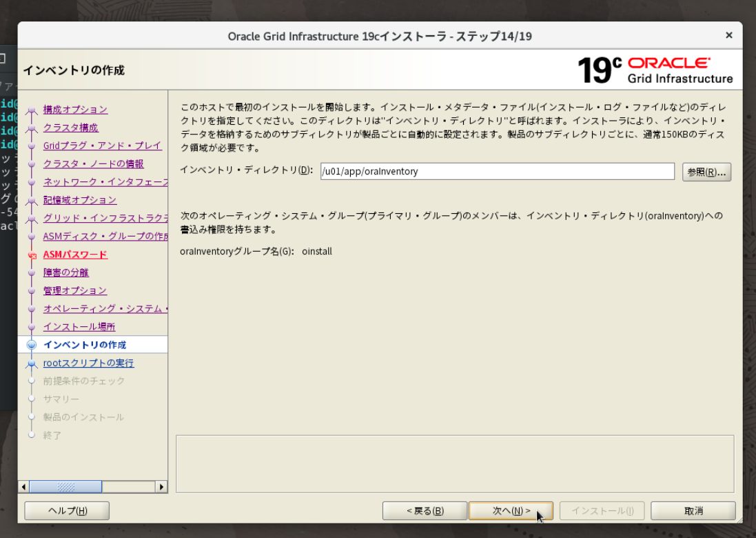Click the 構成オプション step link

(75, 110)
